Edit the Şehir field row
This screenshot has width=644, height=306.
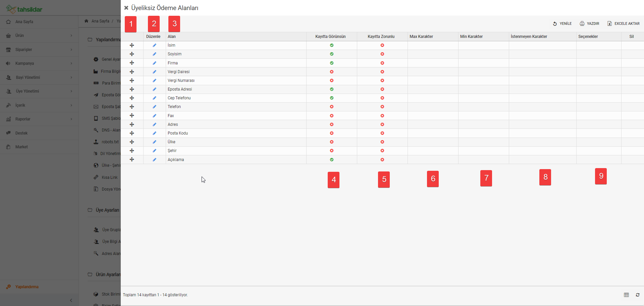coord(154,151)
